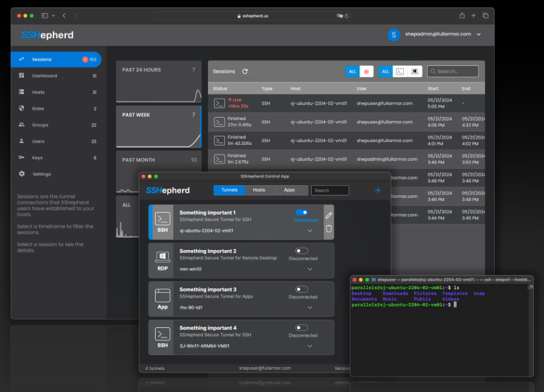
Task: Sort sessions by Status column
Action: (220, 88)
